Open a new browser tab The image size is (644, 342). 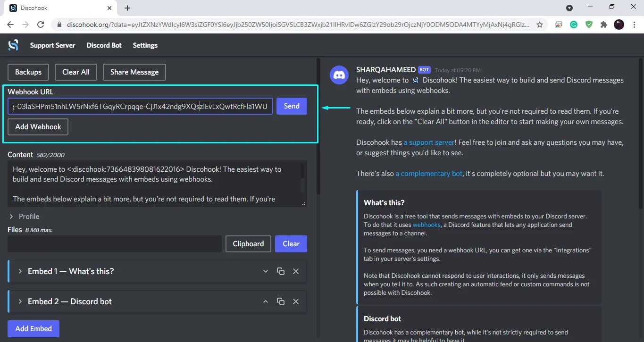pos(127,8)
